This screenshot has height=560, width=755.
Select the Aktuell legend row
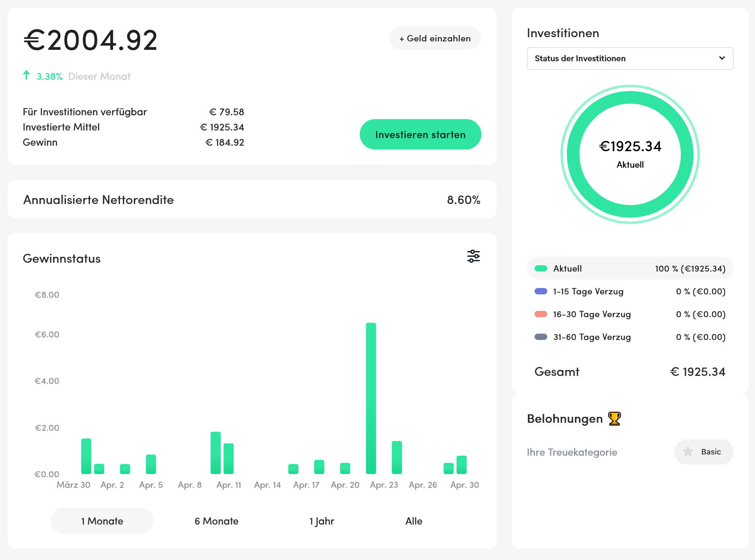[x=630, y=269]
